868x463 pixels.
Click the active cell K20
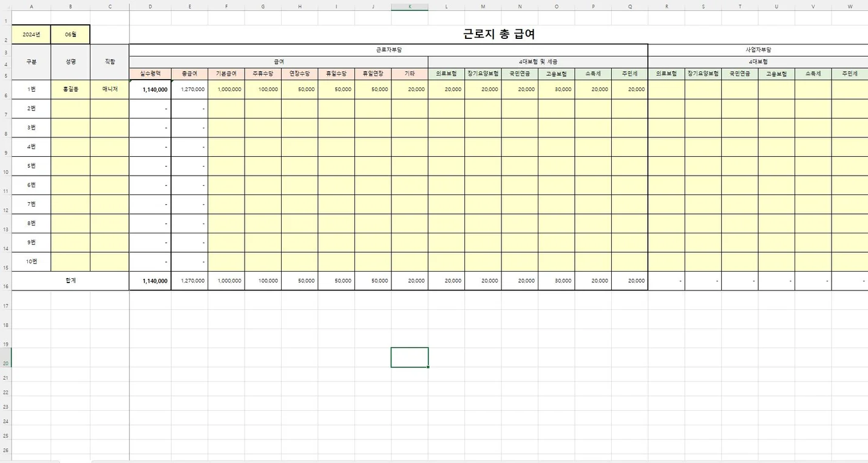(x=410, y=357)
